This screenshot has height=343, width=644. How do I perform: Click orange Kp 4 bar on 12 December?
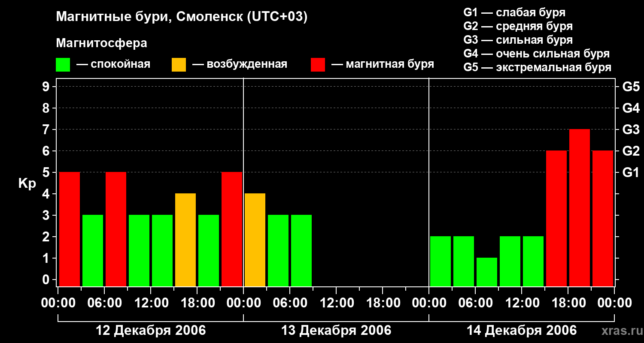tap(185, 240)
